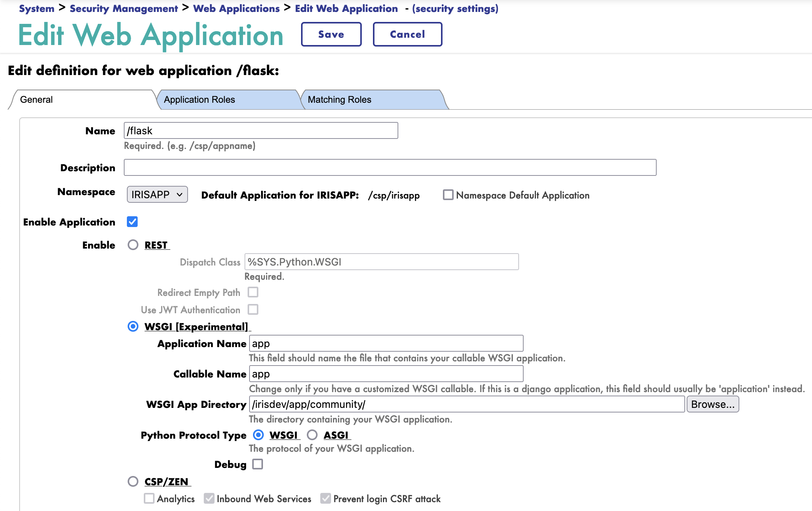This screenshot has width=812, height=511.
Task: Click the Application Name text field
Action: 386,343
